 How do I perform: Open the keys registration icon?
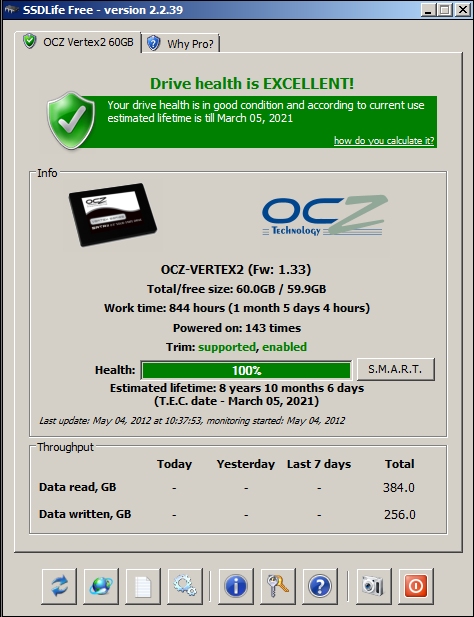click(278, 586)
